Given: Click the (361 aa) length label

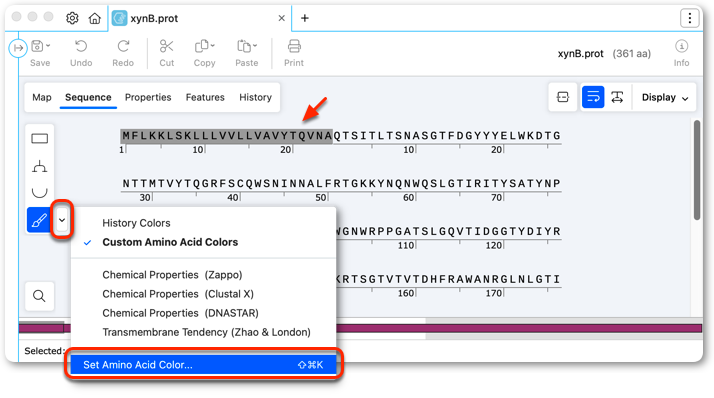Looking at the screenshot, I should [x=632, y=54].
